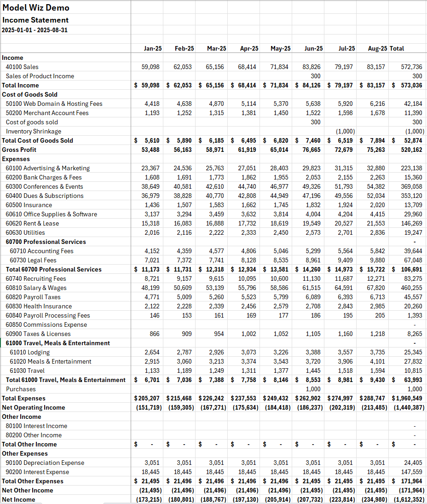427x504 pixels.
Task: Click the Model Wiz Demo title cell
Action: (x=36, y=8)
